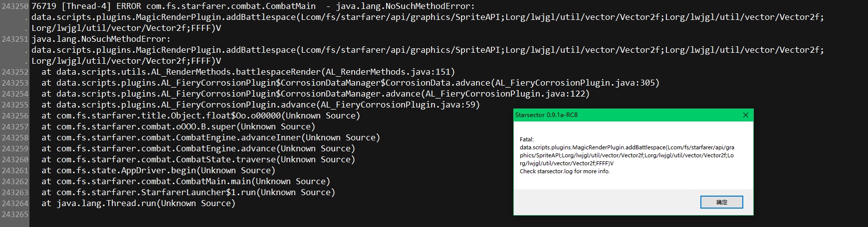Select line number 243250 in the gutter
Screen dimensions: 868x227
click(15, 6)
